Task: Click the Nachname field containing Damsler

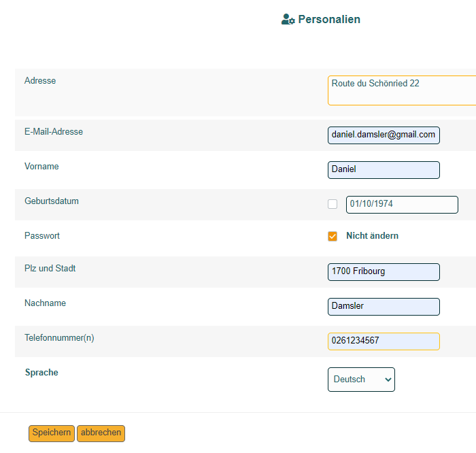Action: pos(384,307)
